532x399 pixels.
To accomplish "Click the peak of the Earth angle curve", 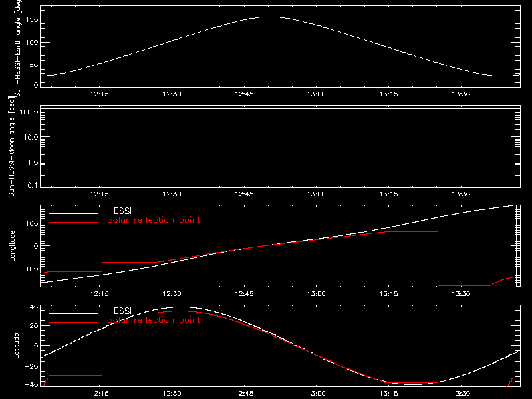I will tap(271, 17).
